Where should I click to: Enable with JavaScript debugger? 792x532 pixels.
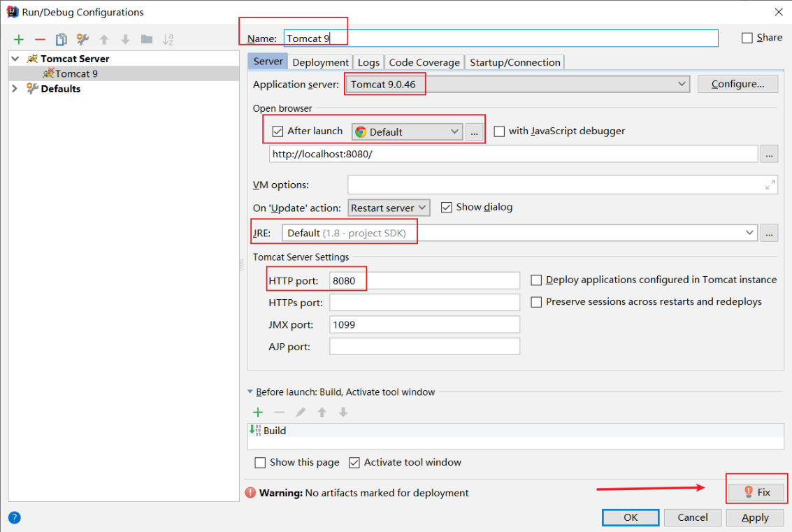coord(499,131)
